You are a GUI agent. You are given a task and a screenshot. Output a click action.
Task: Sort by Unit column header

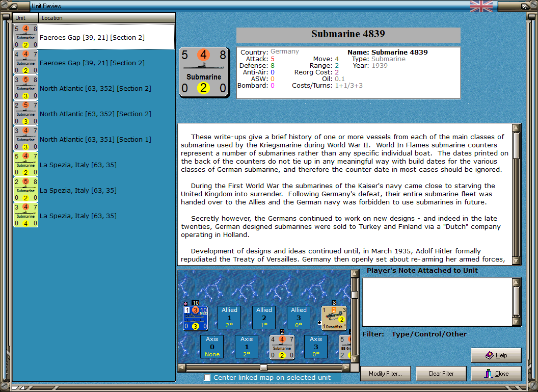(x=26, y=18)
